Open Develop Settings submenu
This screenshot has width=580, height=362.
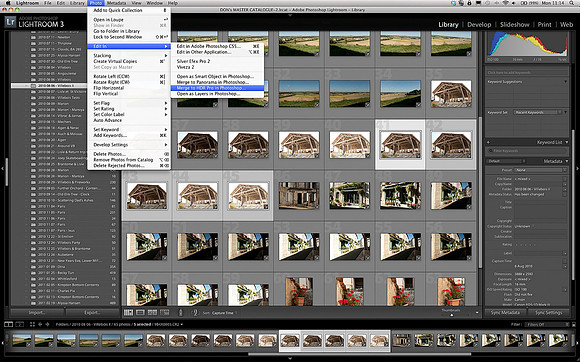click(x=129, y=145)
